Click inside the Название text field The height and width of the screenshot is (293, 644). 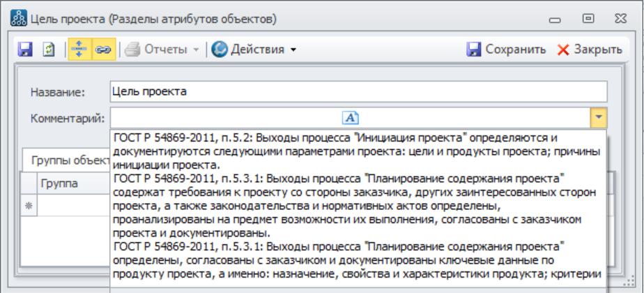(358, 91)
